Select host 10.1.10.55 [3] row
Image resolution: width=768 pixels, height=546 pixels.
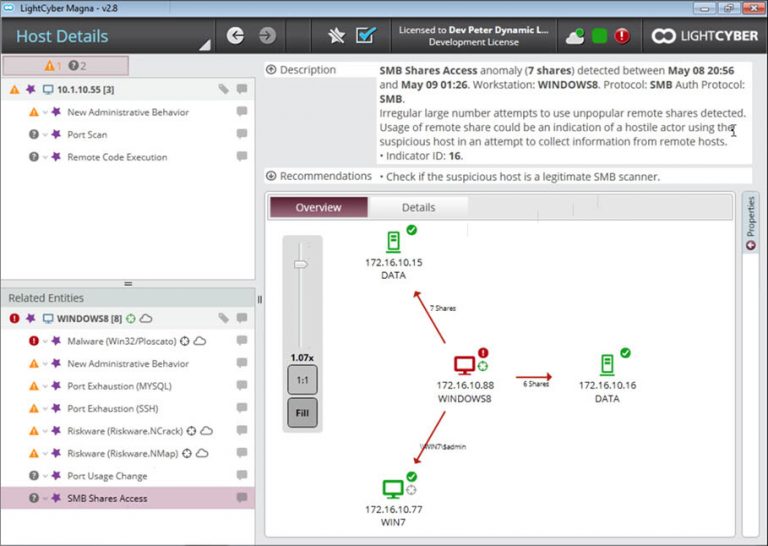pos(128,89)
